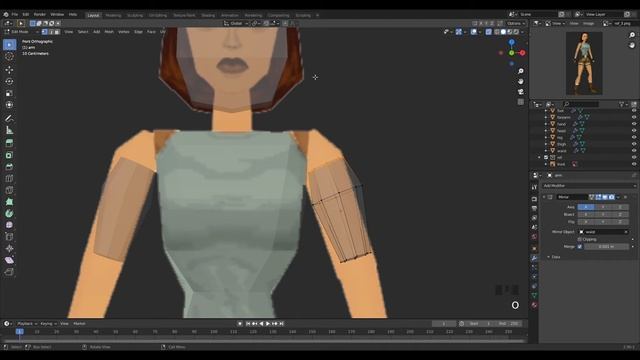Switch to the Modeling workspace tab
640x360 pixels.
point(113,16)
